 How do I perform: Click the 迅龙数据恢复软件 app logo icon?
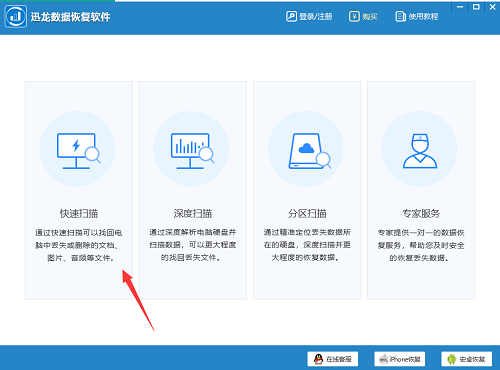pos(16,16)
